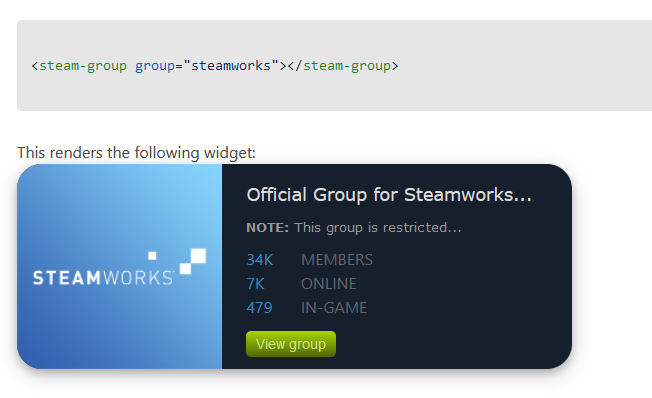This screenshot has height=398, width=652.
Task: Click the 34K members count
Action: 259,260
